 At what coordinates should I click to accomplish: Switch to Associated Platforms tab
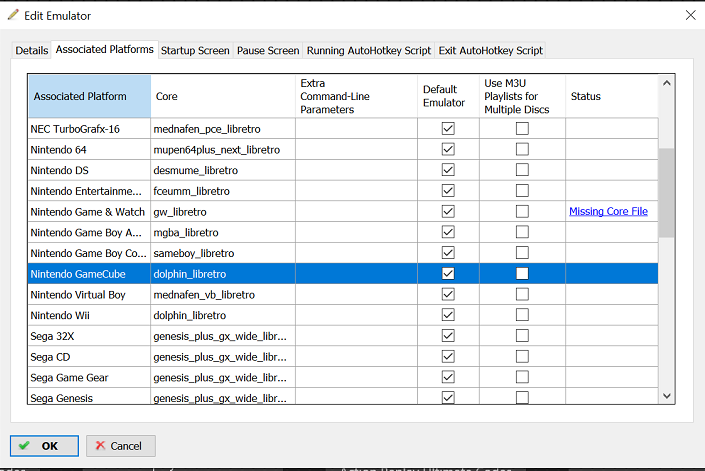pos(104,49)
